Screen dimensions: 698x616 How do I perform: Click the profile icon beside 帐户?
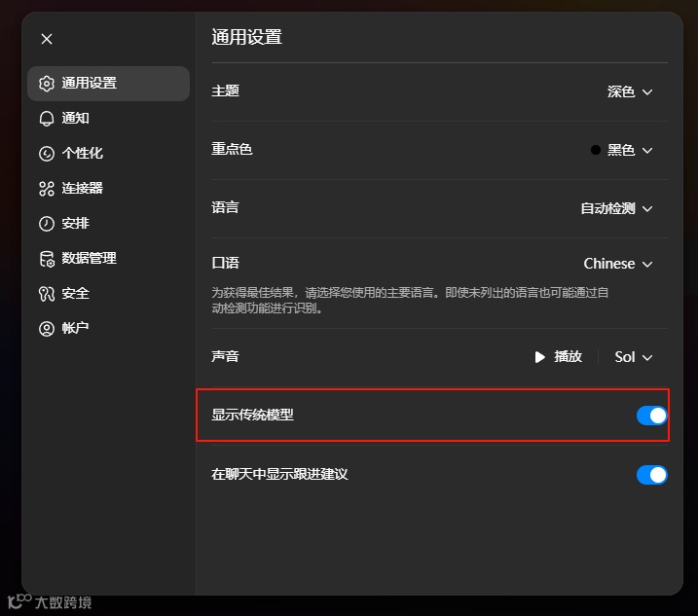coord(47,329)
